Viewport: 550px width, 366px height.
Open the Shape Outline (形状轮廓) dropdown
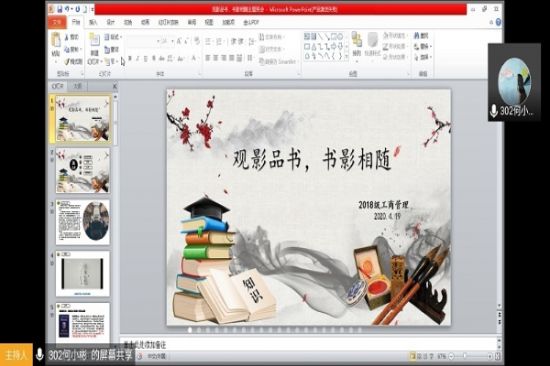pos(395,46)
